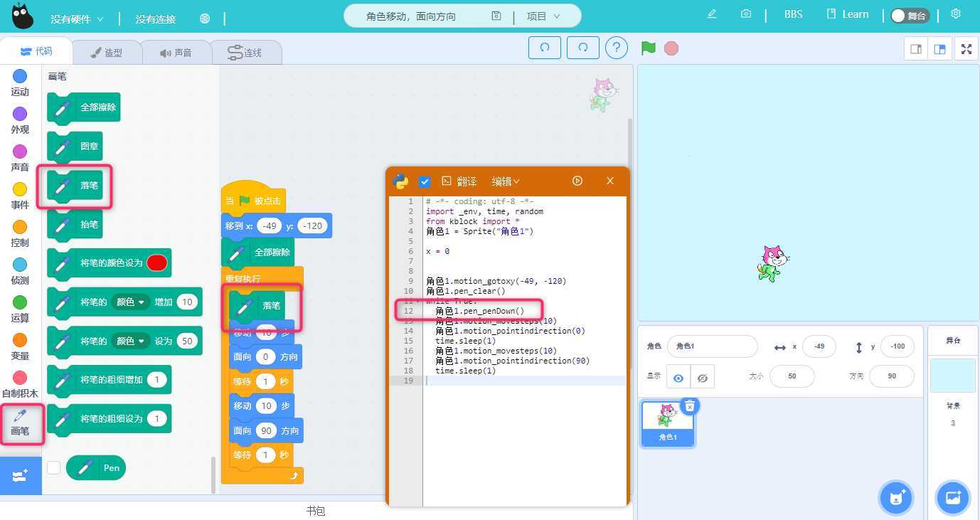Image resolution: width=980 pixels, height=520 pixels.
Task: Open 颜色 dropdown in 设为 block
Action: click(x=130, y=341)
